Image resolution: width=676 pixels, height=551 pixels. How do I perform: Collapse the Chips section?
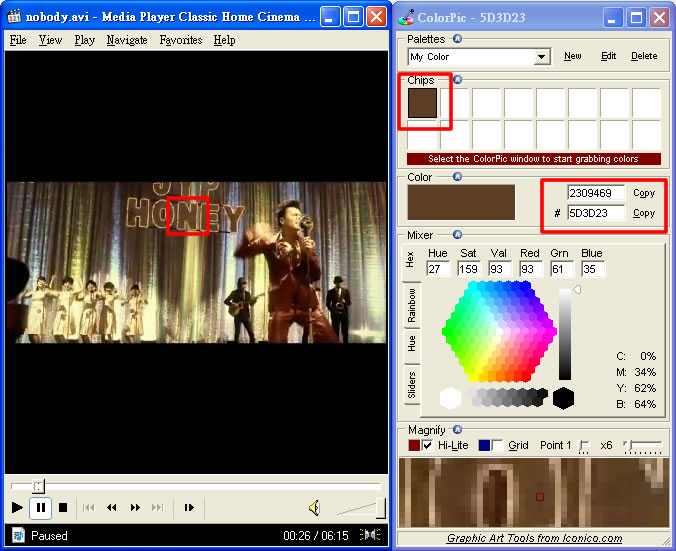coord(457,80)
